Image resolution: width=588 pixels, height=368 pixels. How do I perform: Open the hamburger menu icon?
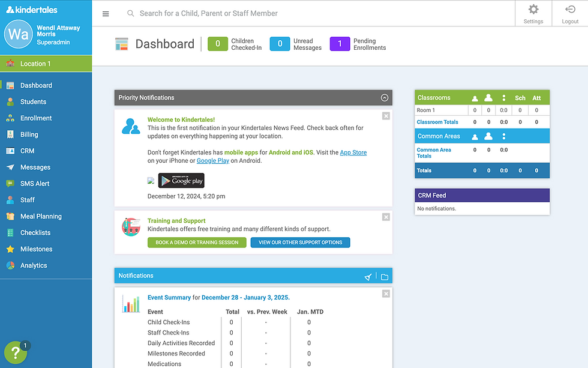tap(106, 14)
